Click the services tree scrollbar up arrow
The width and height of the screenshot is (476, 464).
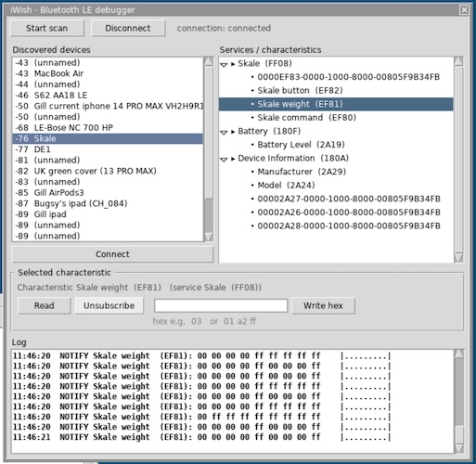coord(458,61)
